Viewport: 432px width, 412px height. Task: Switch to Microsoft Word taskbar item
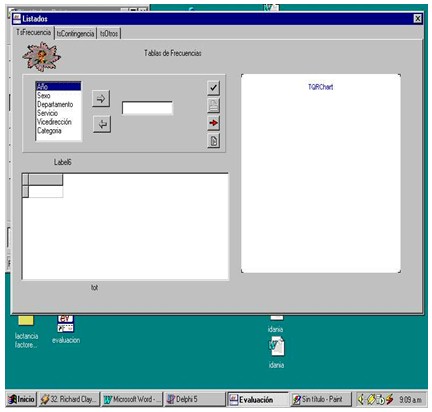(x=132, y=399)
